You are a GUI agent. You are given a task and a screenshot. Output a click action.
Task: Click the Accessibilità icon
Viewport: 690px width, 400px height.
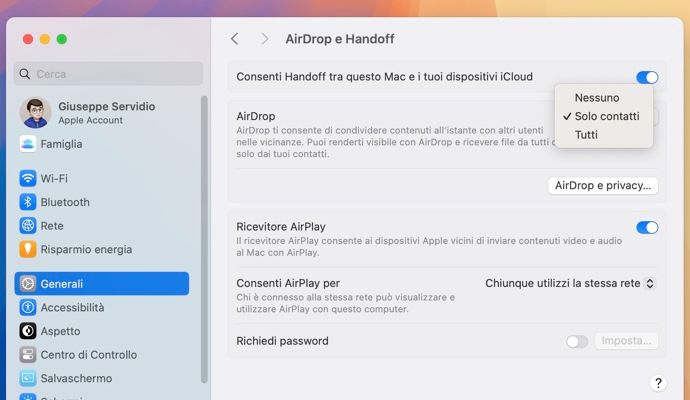pos(28,307)
